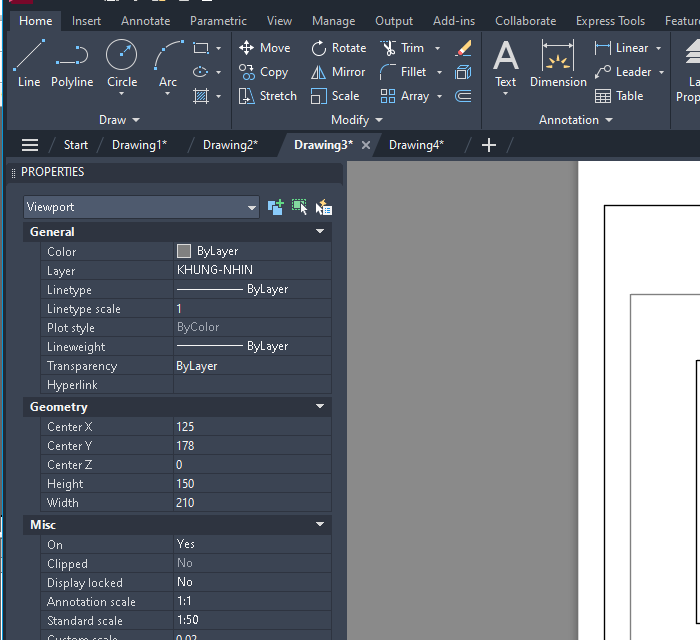Toggle the viewport On property value
700x640 pixels.
pyautogui.click(x=252, y=544)
